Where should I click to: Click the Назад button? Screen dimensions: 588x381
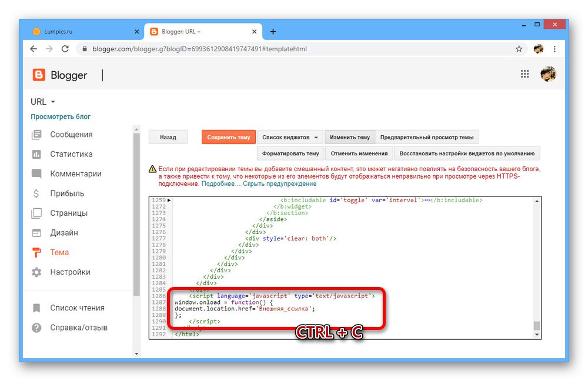point(168,137)
